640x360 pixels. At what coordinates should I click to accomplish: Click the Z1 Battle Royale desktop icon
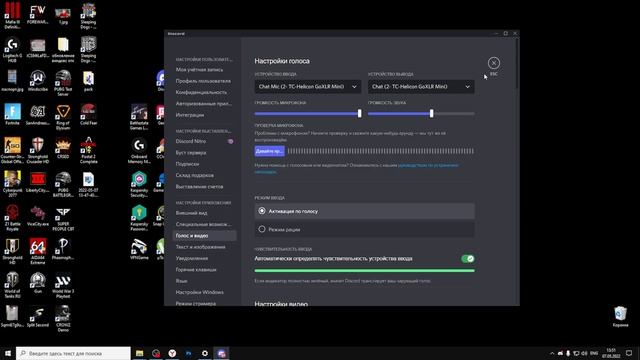12,218
